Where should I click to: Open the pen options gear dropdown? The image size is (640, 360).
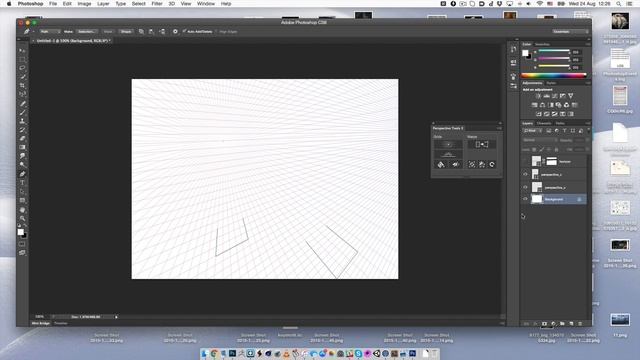pos(175,31)
